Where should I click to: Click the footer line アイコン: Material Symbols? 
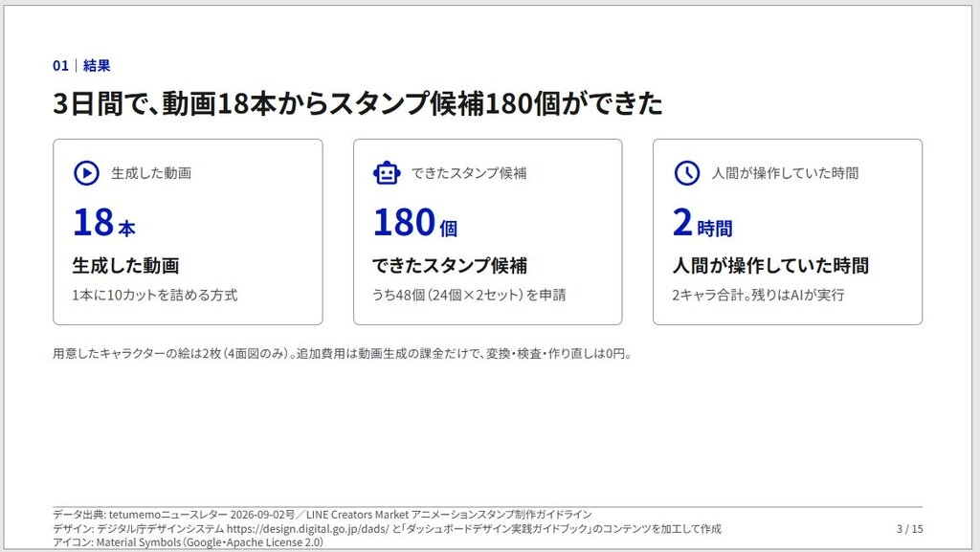coord(188,542)
